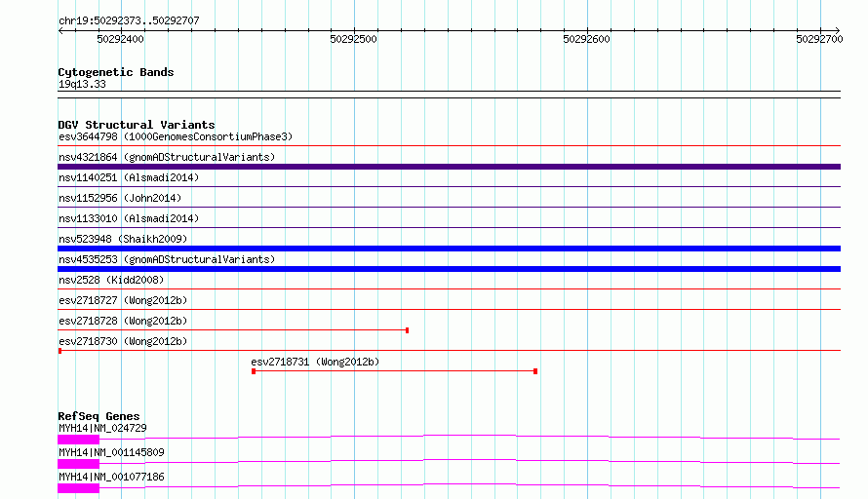Click the blue nsv4535253 variant bar
Screen dimensions: 868x499
click(449, 269)
